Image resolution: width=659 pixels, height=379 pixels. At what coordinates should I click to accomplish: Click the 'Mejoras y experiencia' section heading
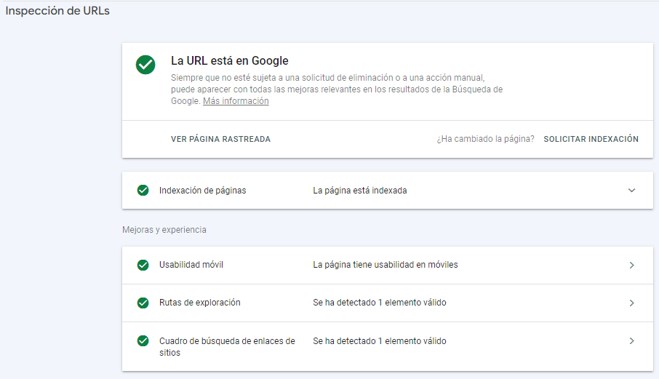(164, 230)
